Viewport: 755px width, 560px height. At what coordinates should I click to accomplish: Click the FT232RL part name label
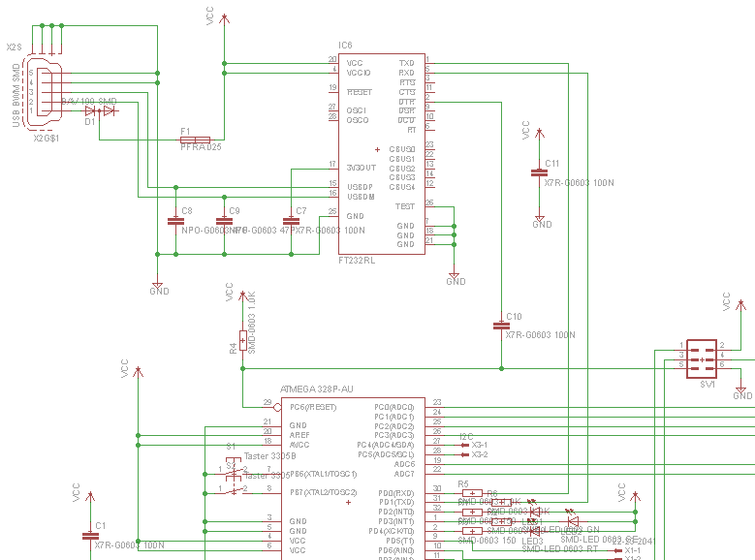(x=357, y=261)
